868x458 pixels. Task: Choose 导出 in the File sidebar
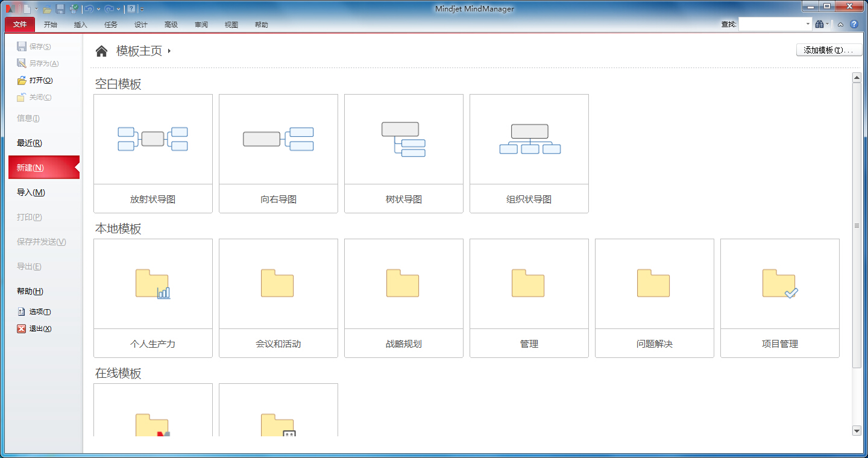coord(28,266)
